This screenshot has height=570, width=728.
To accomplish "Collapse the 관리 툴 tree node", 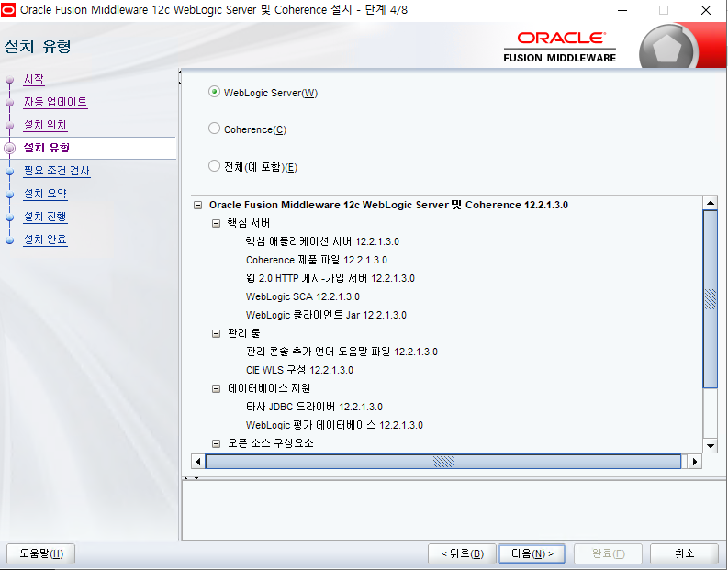I will click(216, 333).
